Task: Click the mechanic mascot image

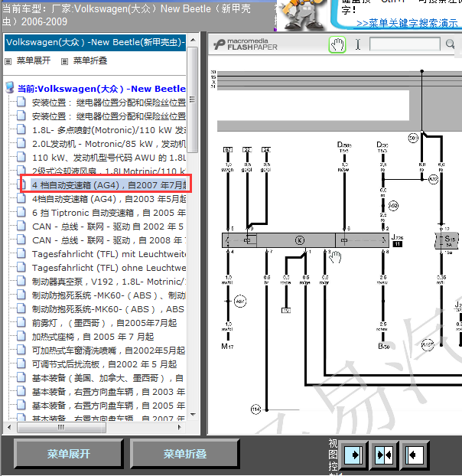Action: 302,15
